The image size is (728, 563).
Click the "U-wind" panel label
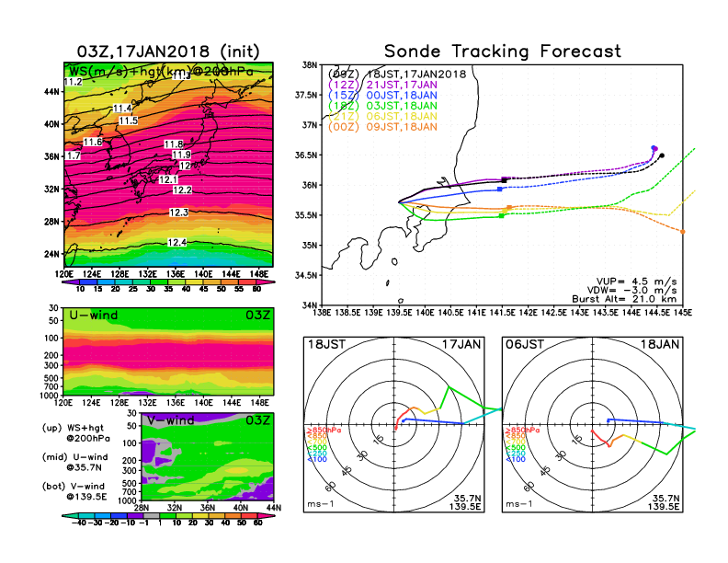[94, 316]
